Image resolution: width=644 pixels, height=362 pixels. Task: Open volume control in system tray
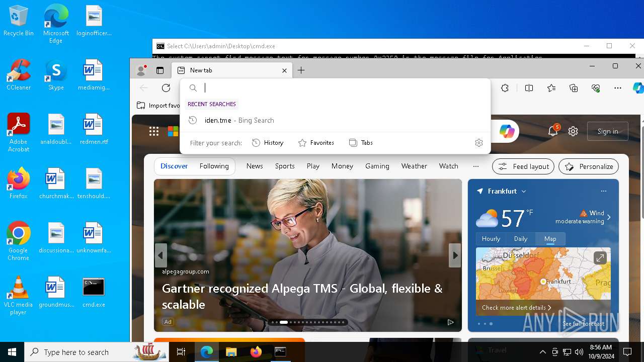pyautogui.click(x=579, y=352)
